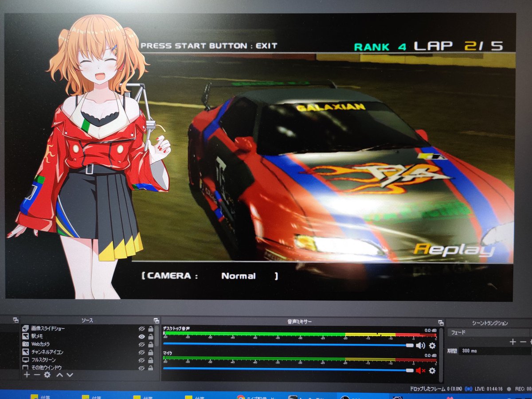
Task: Select the Webカメラ source row
Action: click(x=88, y=344)
